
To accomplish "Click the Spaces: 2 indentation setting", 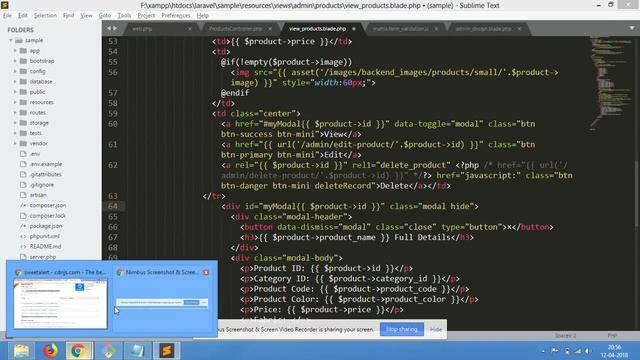I will (x=565, y=336).
